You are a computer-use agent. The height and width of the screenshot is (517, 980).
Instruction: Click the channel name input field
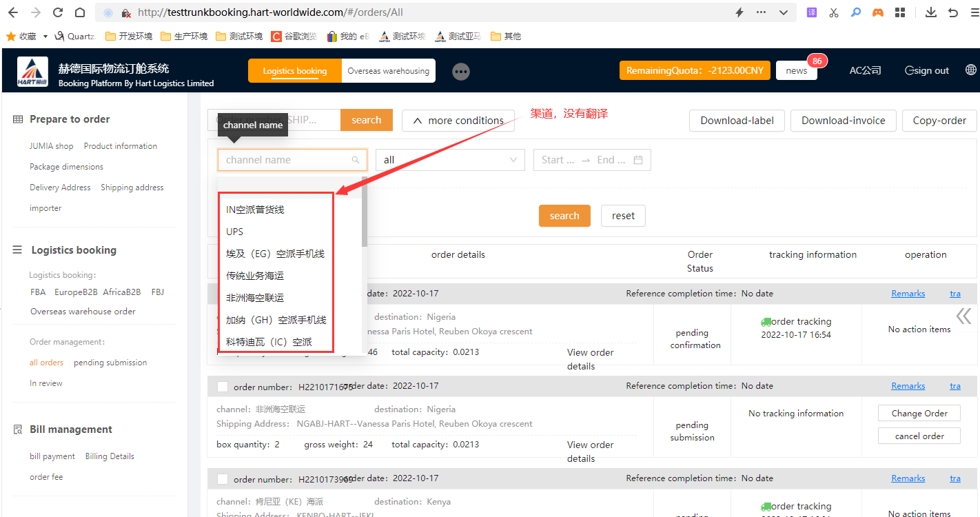(x=286, y=160)
